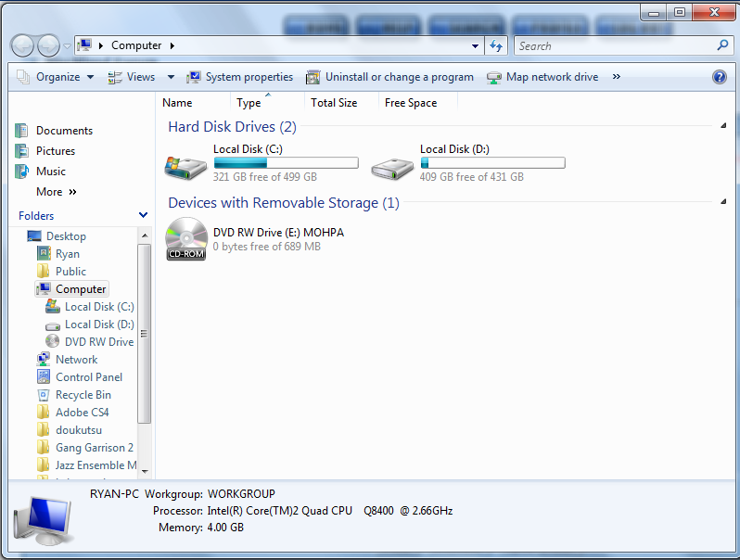Open the Organize dropdown menu
The width and height of the screenshot is (740, 560).
[x=56, y=77]
